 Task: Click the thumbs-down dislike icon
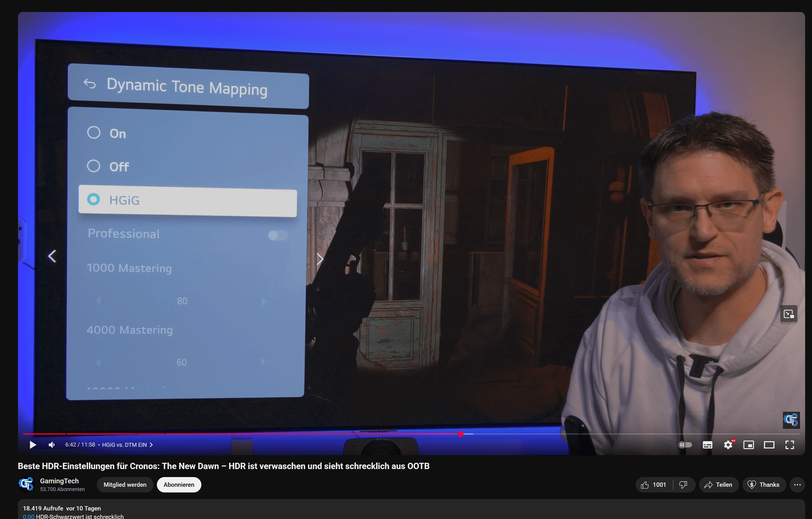(683, 484)
